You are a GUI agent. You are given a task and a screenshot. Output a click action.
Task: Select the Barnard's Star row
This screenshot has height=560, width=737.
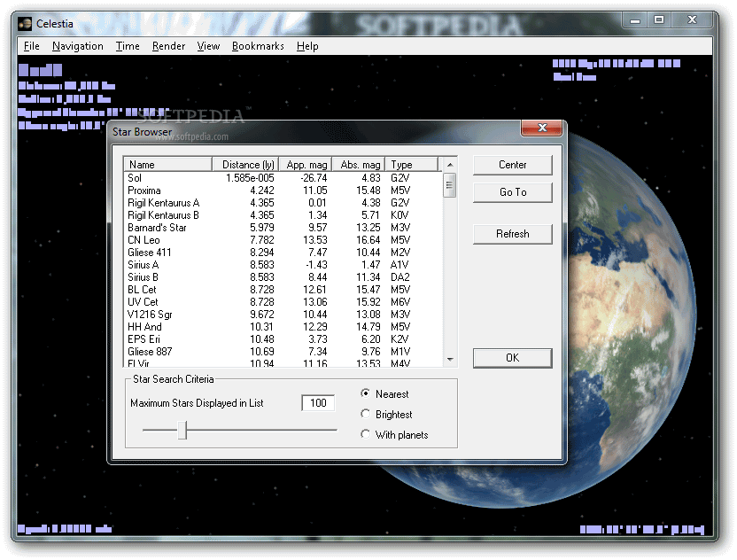[x=282, y=228]
